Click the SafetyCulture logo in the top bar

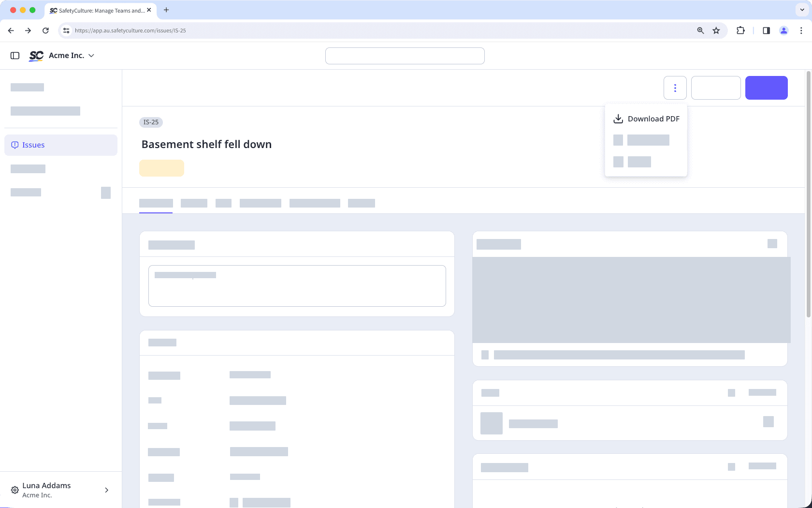point(36,56)
